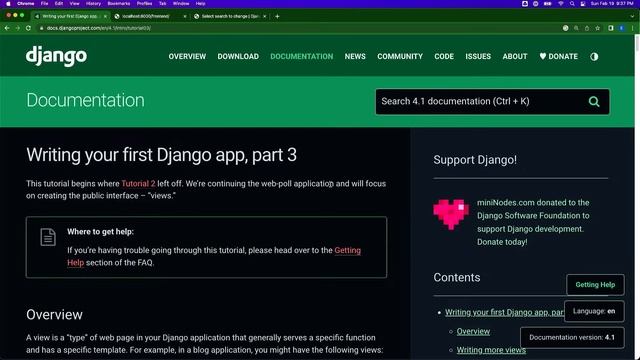This screenshot has width=640, height=360.
Task: Click the side panel icon in Chrome toolbar
Action: [611, 28]
